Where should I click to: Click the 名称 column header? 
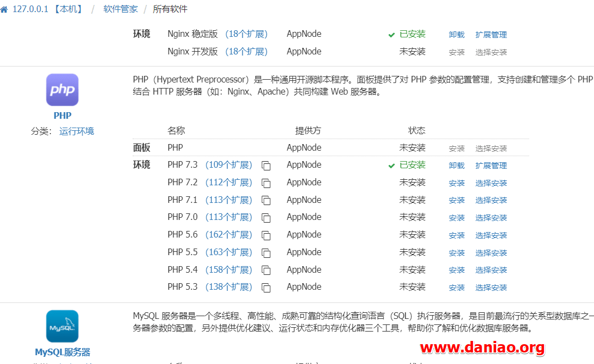[x=177, y=130]
